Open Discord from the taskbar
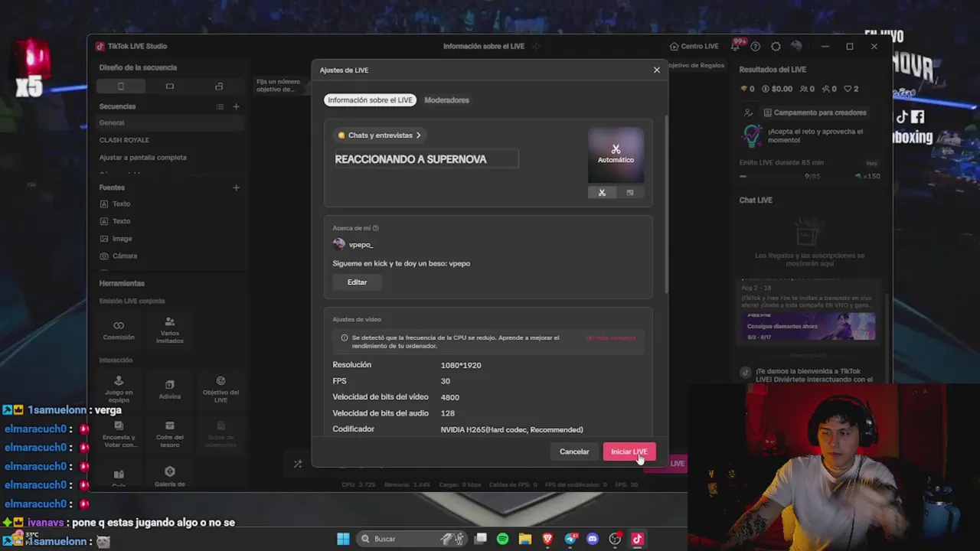The height and width of the screenshot is (551, 980). 592,539
